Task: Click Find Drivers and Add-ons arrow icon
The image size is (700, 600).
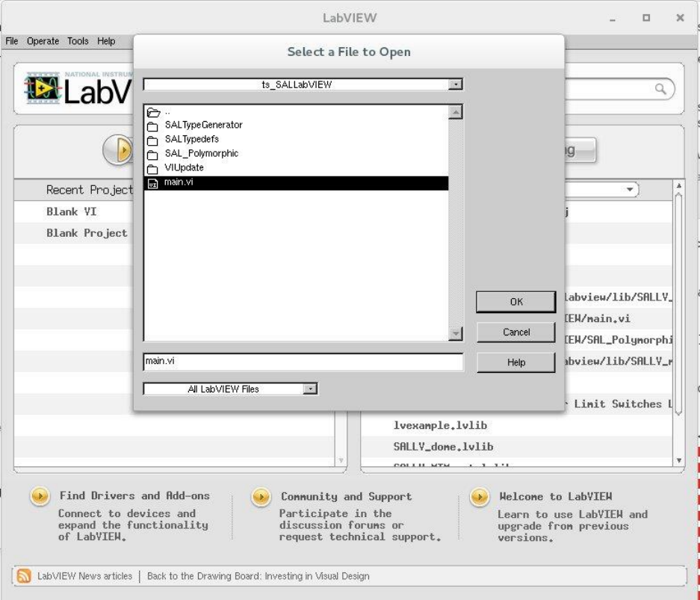Action: (40, 496)
